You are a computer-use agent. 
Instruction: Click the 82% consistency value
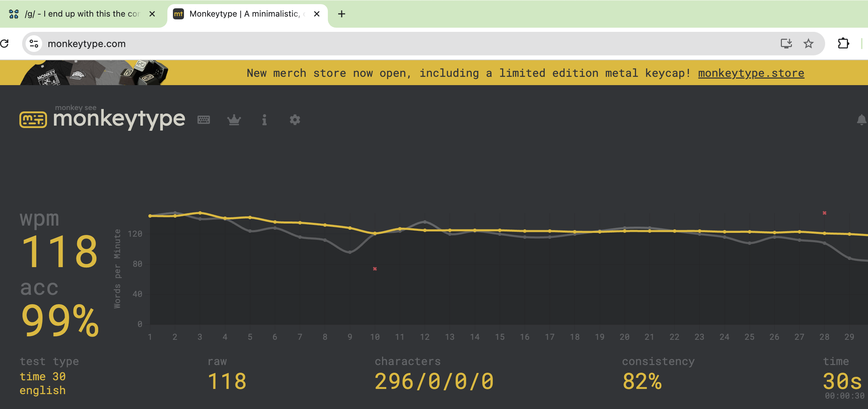point(642,381)
